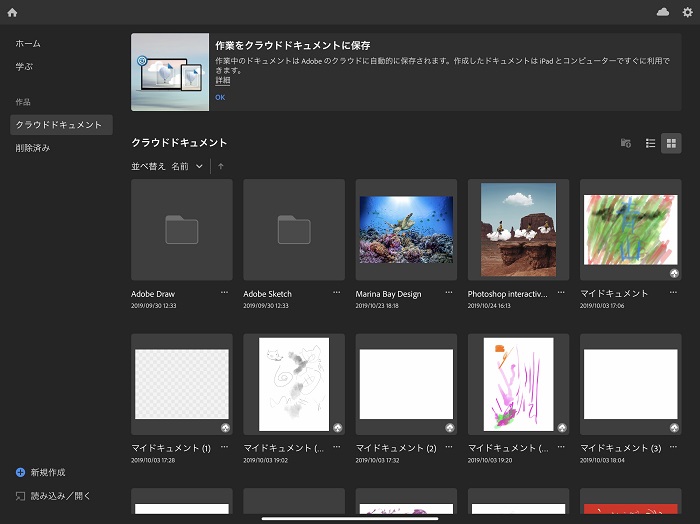Image resolution: width=700 pixels, height=524 pixels.
Task: Click 読み込み／開く label
Action: tap(61, 496)
